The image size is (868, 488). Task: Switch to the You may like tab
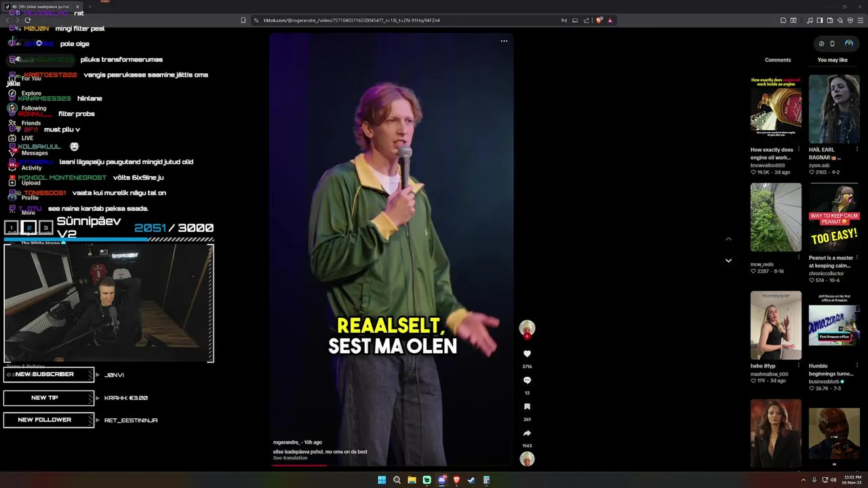pyautogui.click(x=833, y=60)
